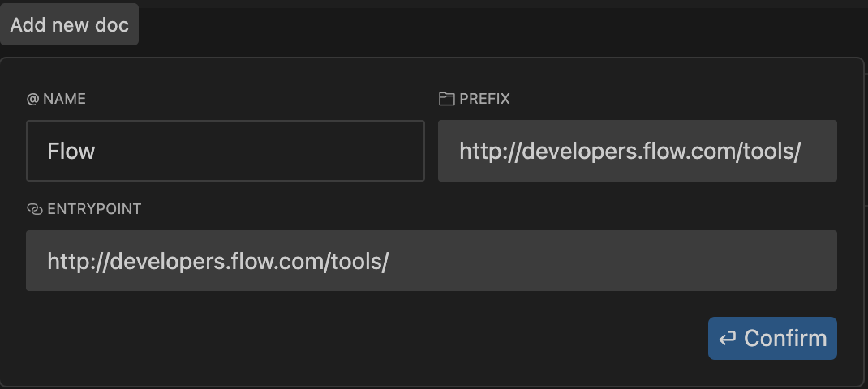Click the word "Flow" in the Name field
This screenshot has height=389, width=868.
pos(71,151)
